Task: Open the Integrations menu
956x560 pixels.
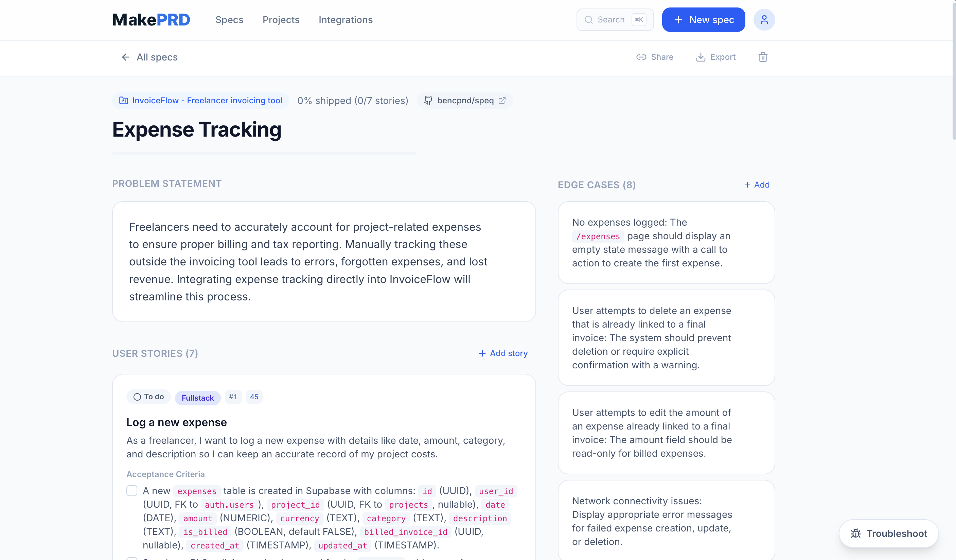Action: [345, 20]
